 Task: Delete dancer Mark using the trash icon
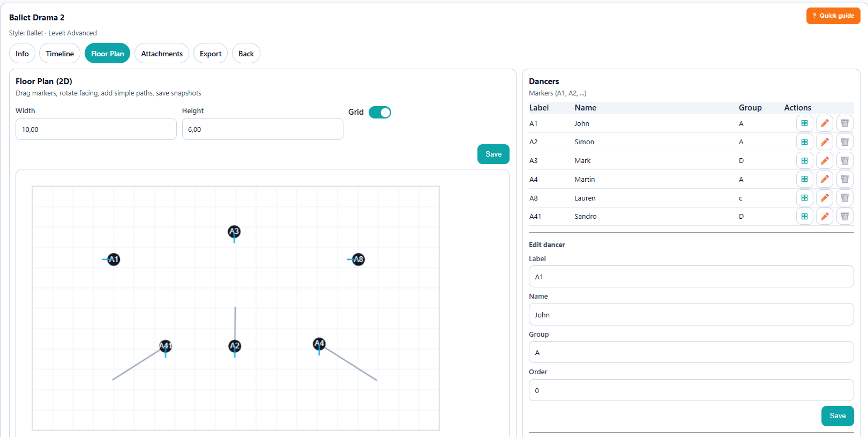pyautogui.click(x=844, y=161)
